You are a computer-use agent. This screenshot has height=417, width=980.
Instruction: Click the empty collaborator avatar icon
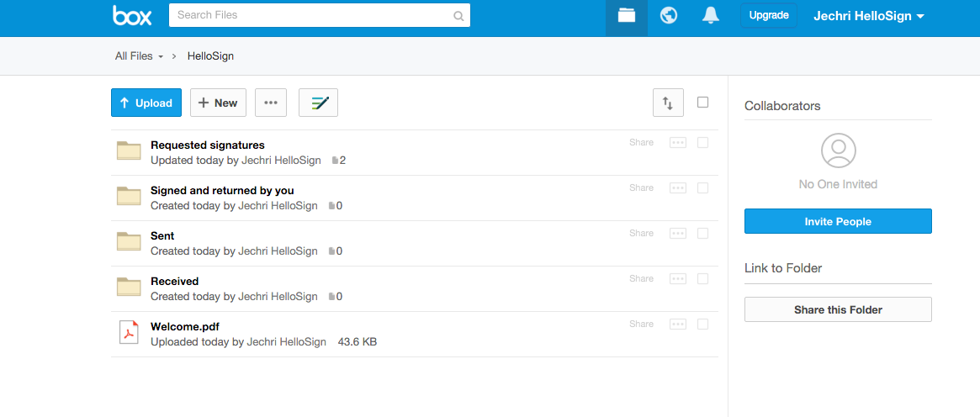point(838,150)
